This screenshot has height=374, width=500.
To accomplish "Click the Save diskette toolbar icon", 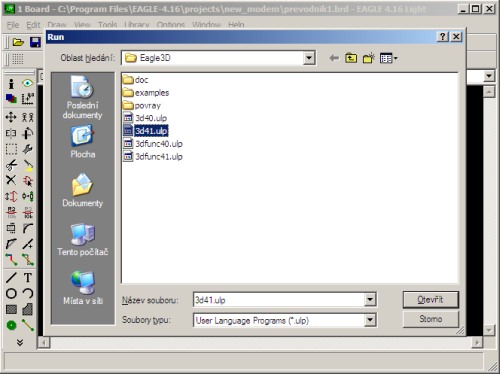I will [x=35, y=42].
